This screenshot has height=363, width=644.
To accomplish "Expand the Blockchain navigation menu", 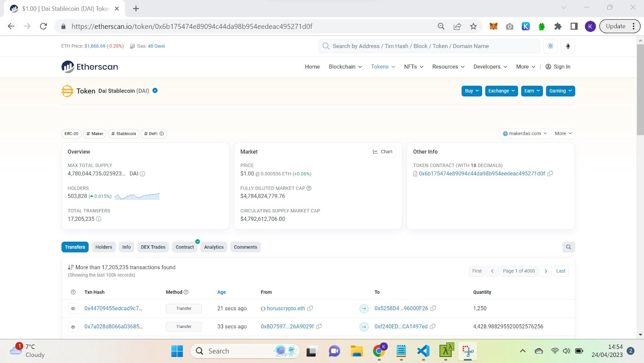I will coord(345,67).
